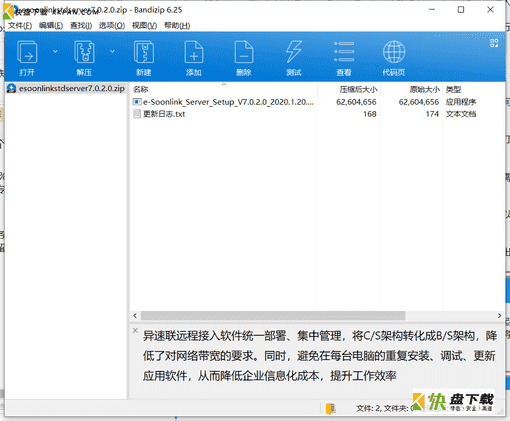This screenshot has width=510, height=421.
Task: Click the horizontal scrollbar right arrow
Action: coord(499,315)
